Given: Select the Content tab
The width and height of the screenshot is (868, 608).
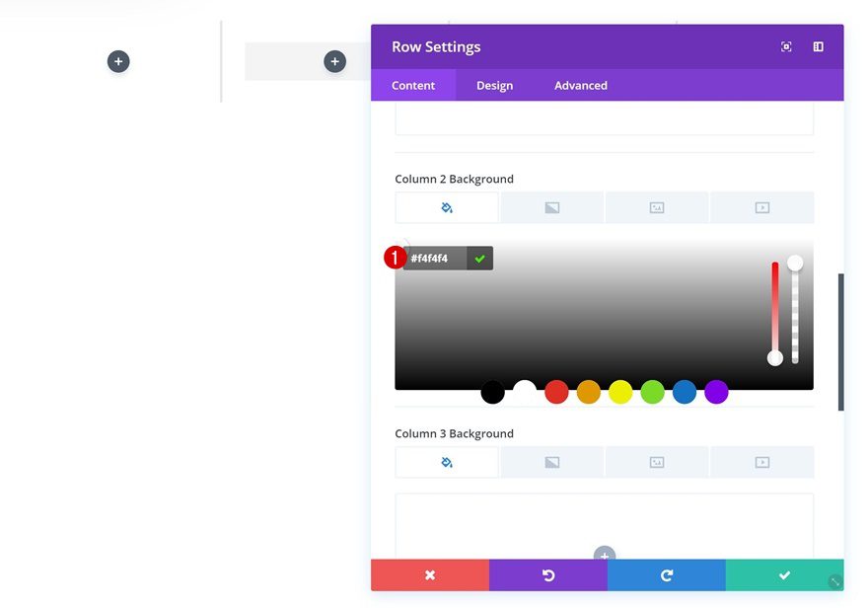Looking at the screenshot, I should click(413, 85).
